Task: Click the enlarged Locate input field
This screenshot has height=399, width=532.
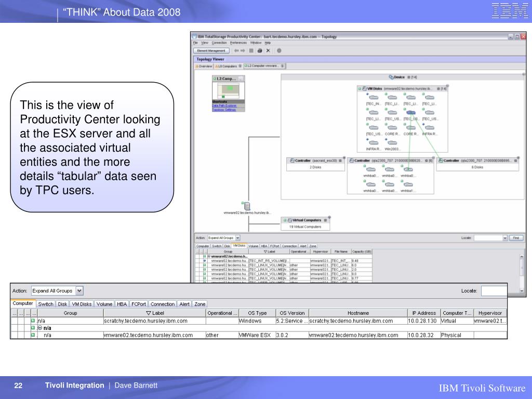Action: tap(494, 291)
